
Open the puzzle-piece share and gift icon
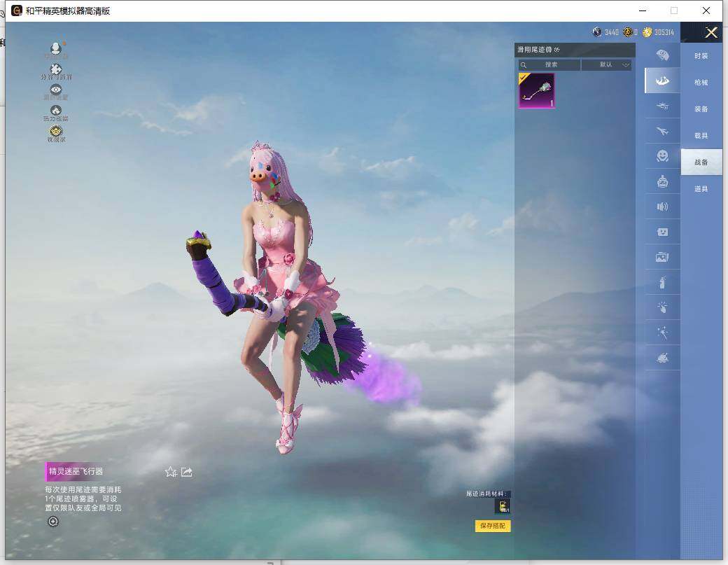click(x=56, y=69)
